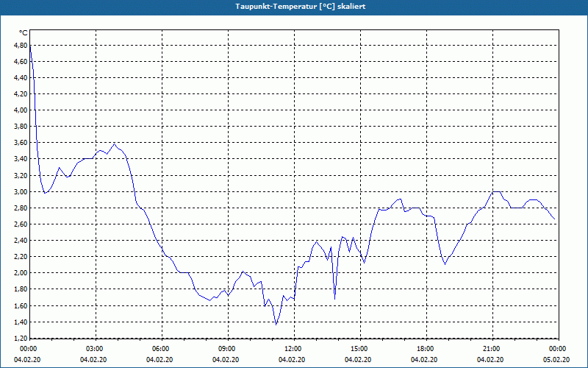Click the 2,80 y-axis label
Viewport: 588px width, 368px height.
tap(21, 208)
